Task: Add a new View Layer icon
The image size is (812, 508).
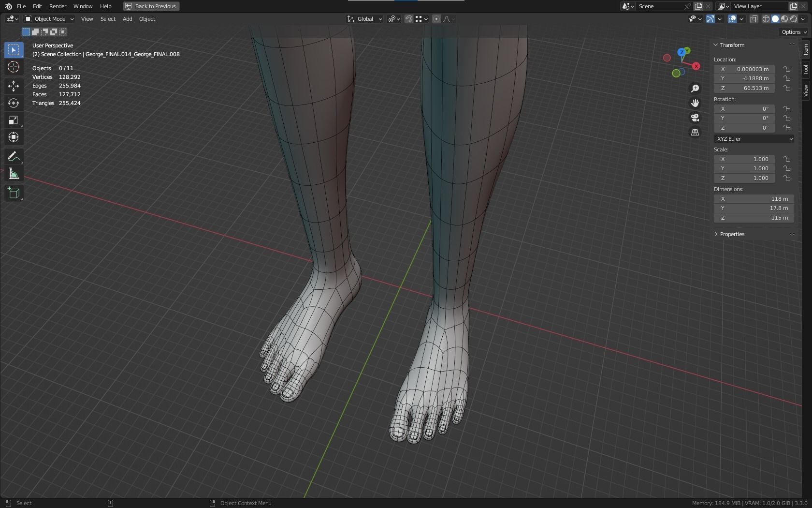Action: (x=793, y=6)
